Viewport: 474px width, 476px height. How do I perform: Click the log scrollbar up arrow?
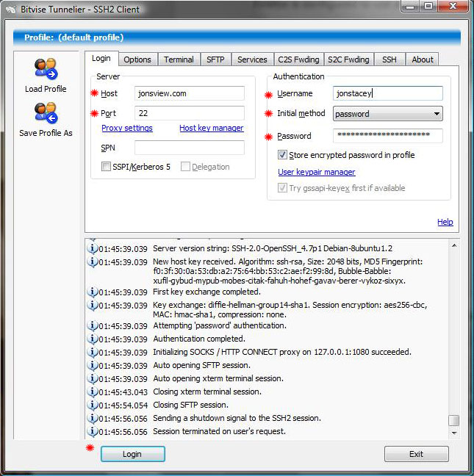tap(454, 245)
